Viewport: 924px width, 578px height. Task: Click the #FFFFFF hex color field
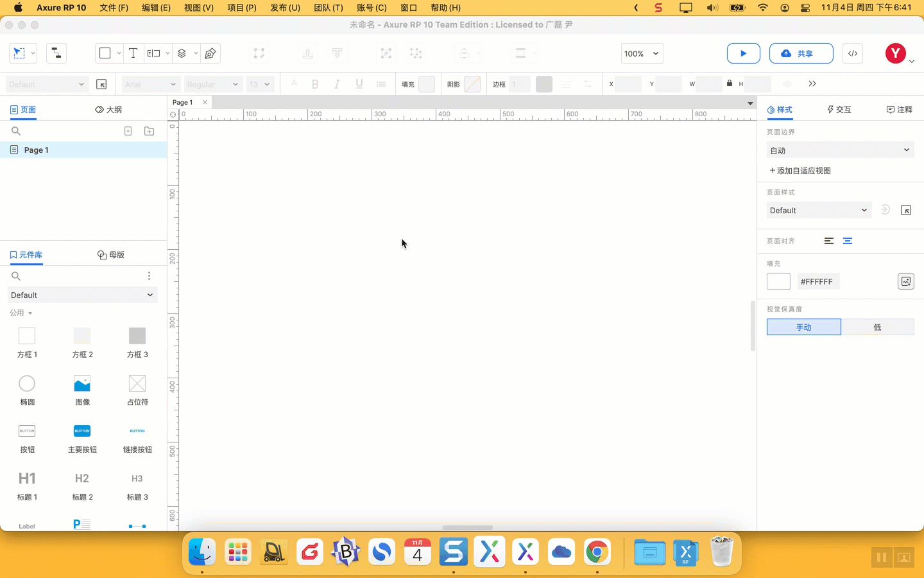(x=819, y=281)
